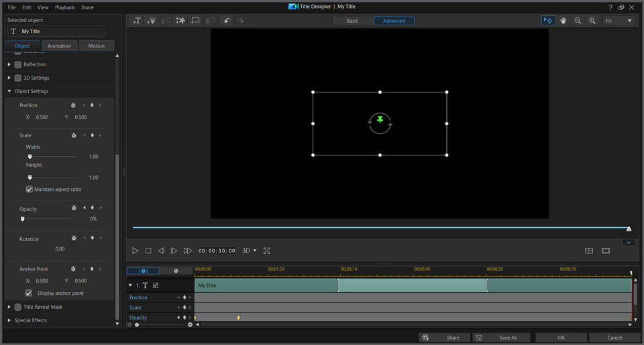Screen dimensions: 644x345
Task: Switch to the Animation tab
Action: (x=60, y=46)
